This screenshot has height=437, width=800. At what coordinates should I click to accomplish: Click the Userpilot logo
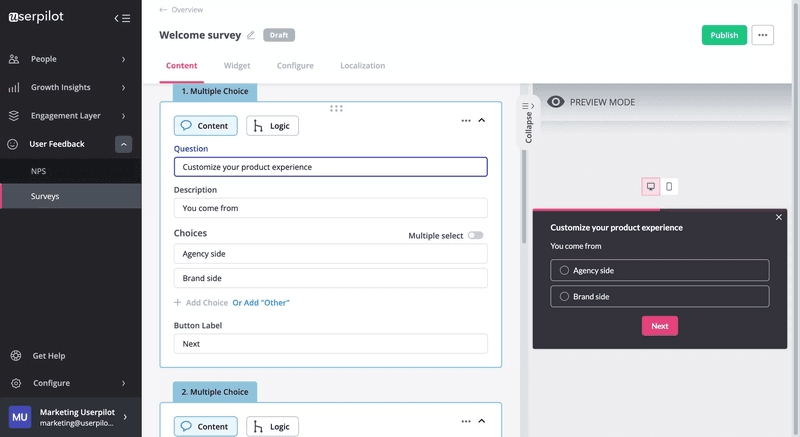pos(36,17)
